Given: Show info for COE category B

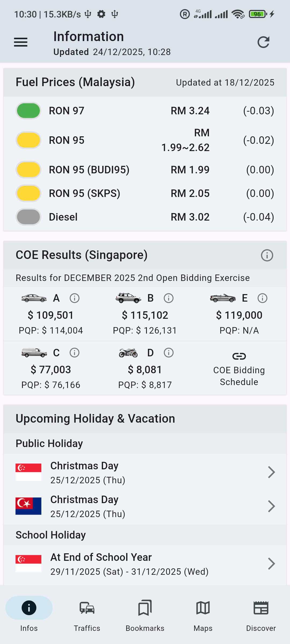Looking at the screenshot, I should tap(169, 298).
